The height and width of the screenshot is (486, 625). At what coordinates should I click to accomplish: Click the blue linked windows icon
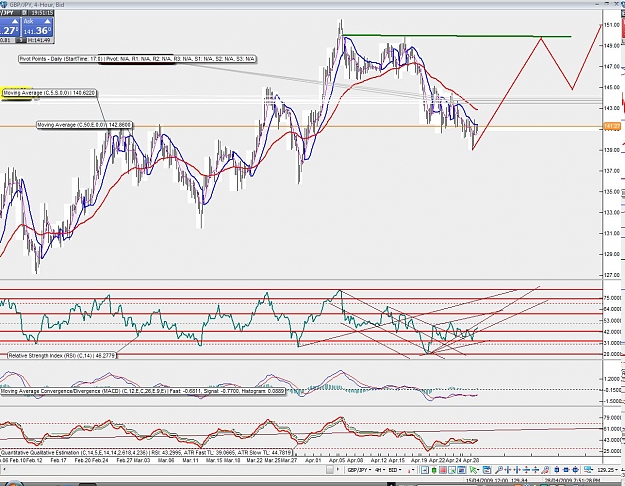[588, 470]
